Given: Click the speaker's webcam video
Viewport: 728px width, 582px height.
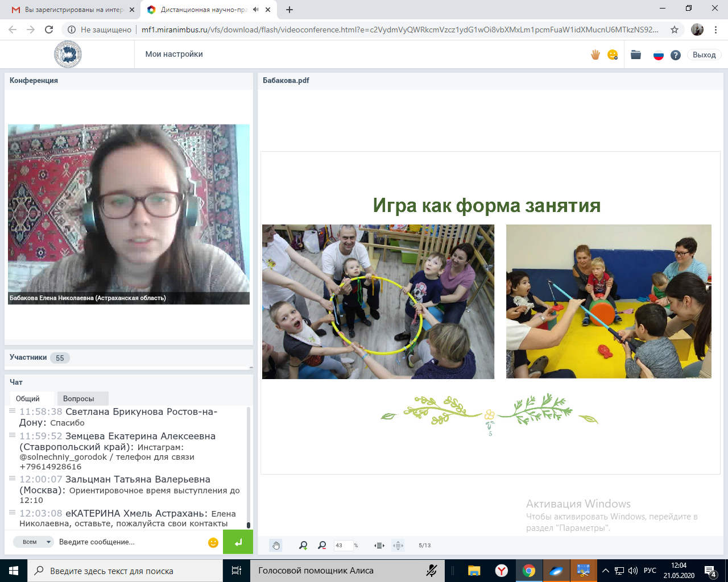Looking at the screenshot, I should point(129,214).
